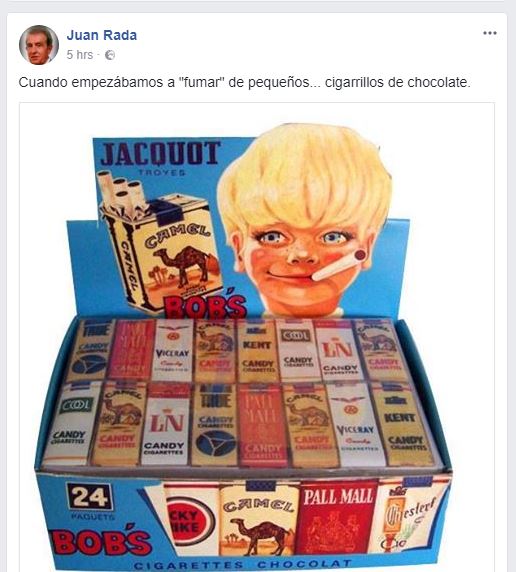Click the Viceroy candy pack in the top row
The image size is (516, 572).
[x=172, y=350]
